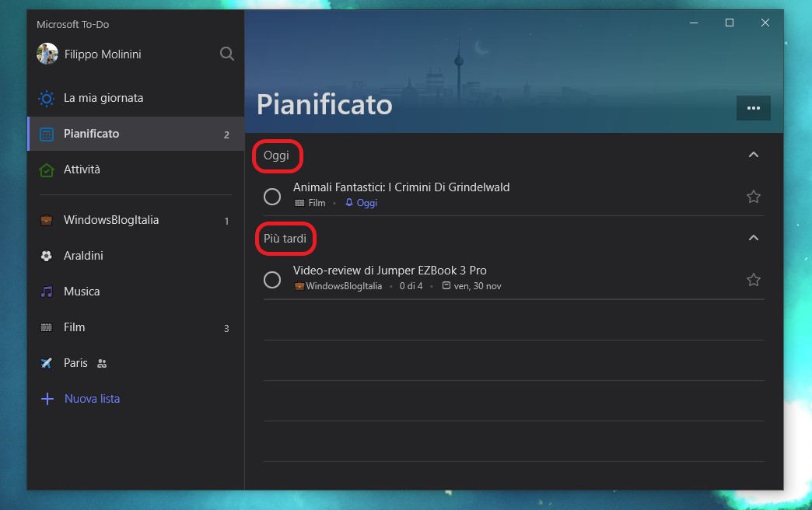Click the house icon beside Attività
This screenshot has height=510, width=812.
click(x=47, y=169)
